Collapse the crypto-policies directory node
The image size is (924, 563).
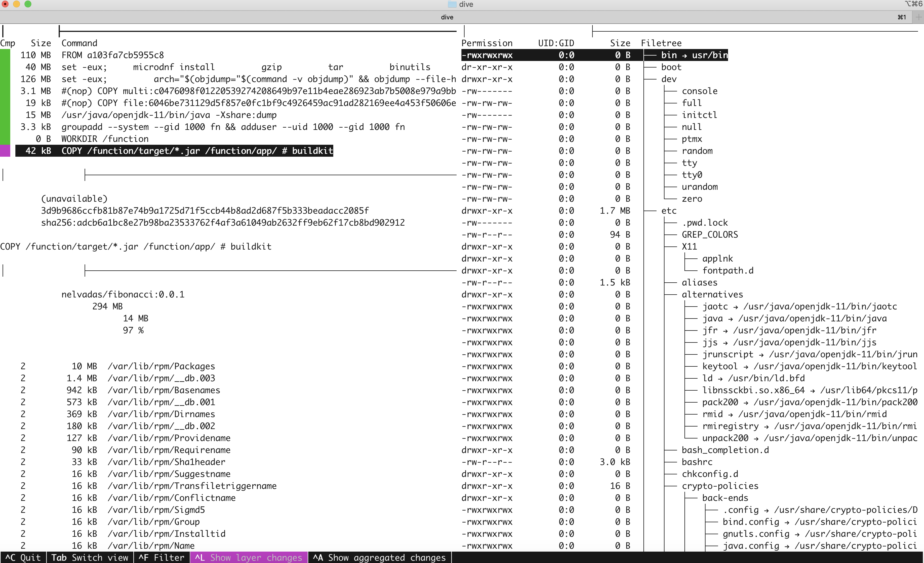[720, 486]
